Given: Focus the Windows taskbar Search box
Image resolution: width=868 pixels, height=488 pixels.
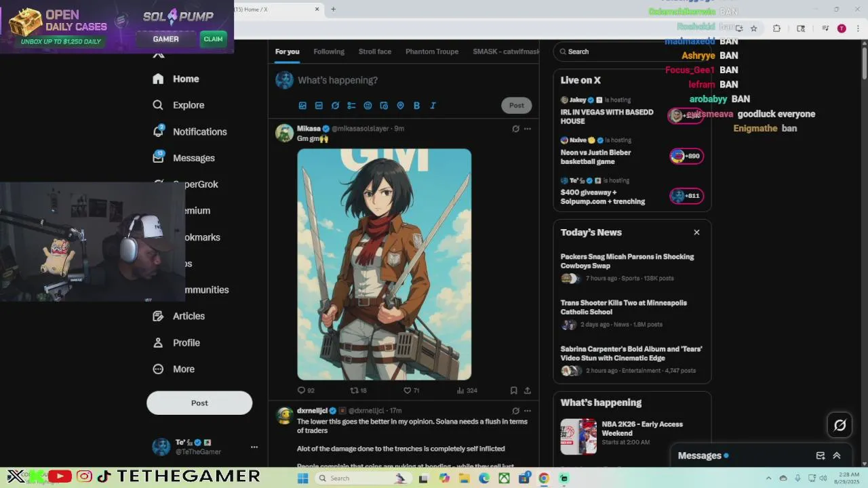Looking at the screenshot, I should point(363,478).
